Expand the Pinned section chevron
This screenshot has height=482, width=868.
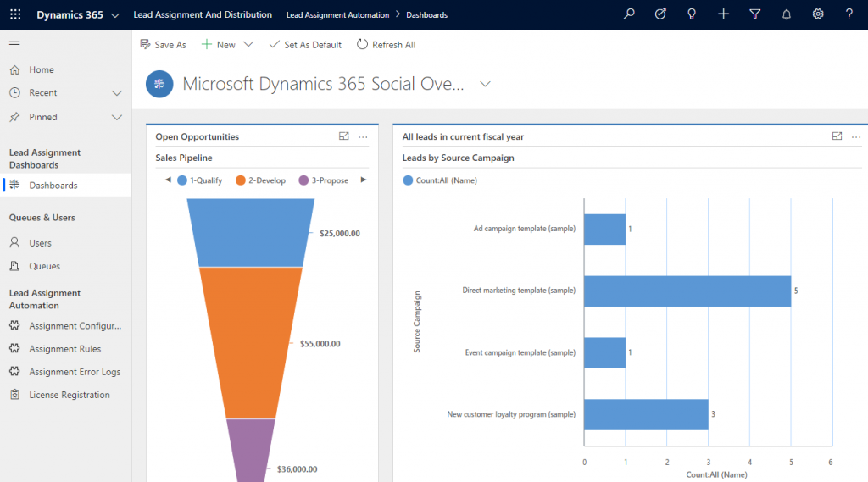click(x=117, y=117)
